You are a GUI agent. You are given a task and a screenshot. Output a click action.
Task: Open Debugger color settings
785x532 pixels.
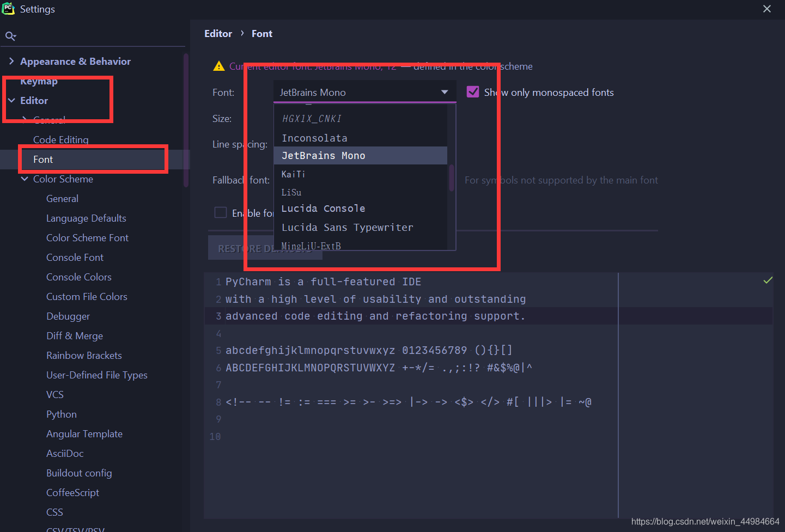click(x=68, y=316)
